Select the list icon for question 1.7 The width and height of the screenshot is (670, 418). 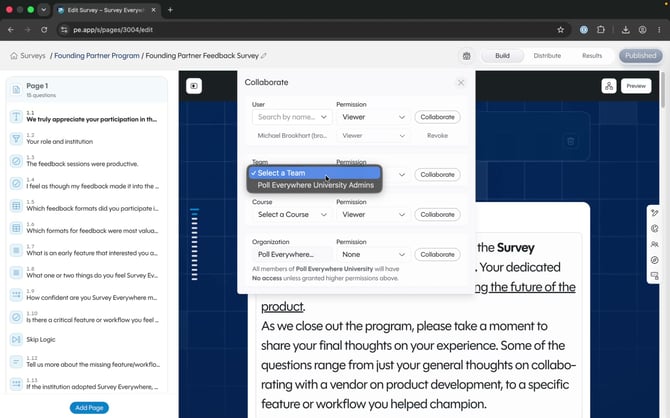pos(16,250)
